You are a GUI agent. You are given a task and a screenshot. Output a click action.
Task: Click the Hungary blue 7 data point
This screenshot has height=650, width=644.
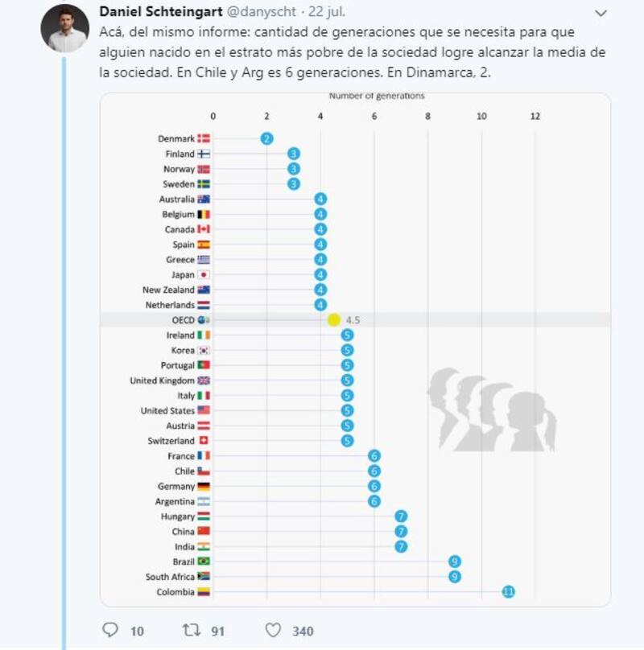(401, 516)
